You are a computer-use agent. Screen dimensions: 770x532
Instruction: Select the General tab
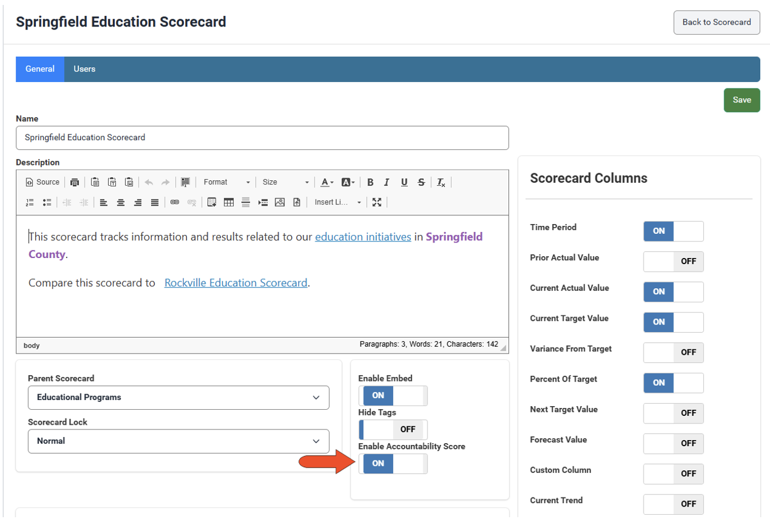[40, 69]
